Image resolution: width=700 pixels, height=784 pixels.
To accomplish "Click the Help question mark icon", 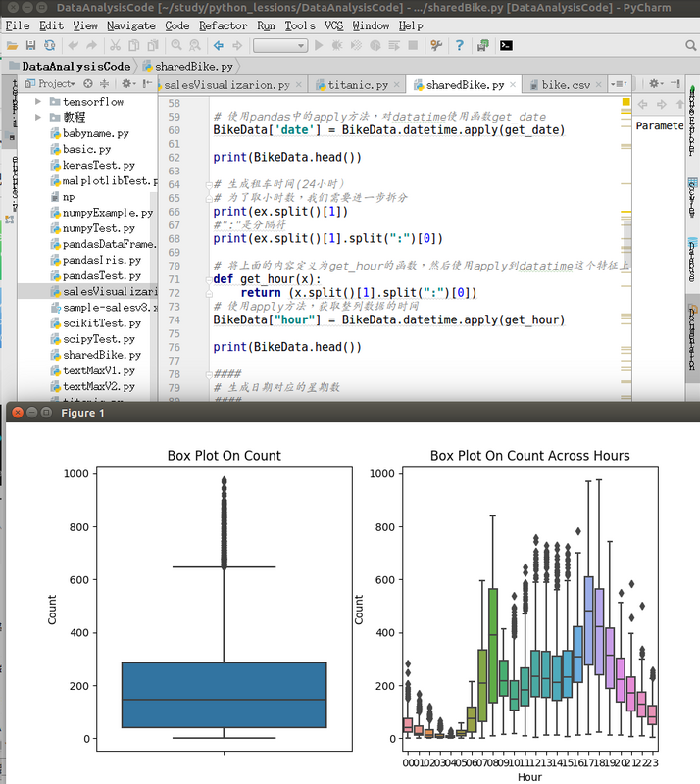I will click(460, 45).
